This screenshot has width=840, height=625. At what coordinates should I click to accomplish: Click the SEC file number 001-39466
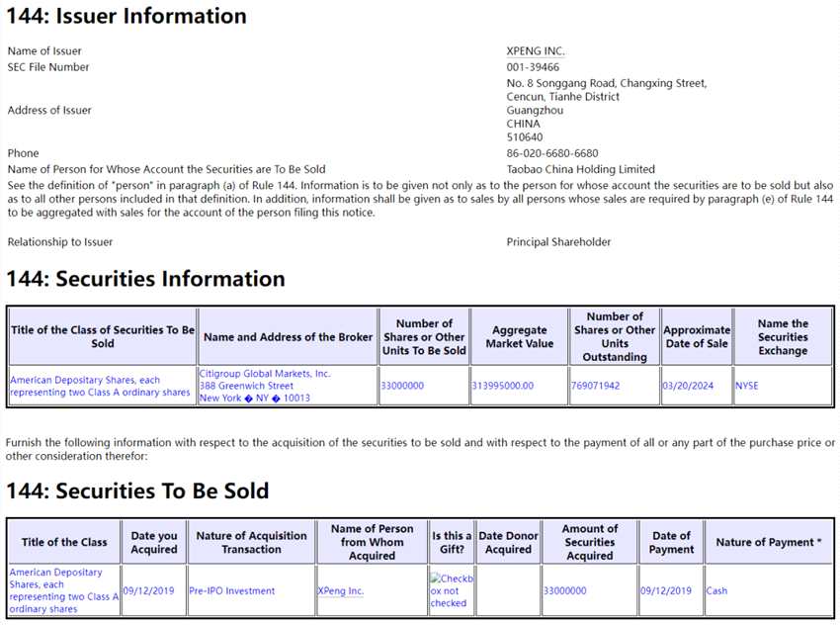coord(533,67)
